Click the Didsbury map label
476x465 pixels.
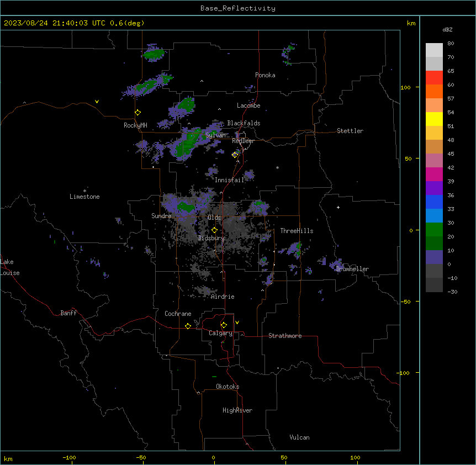(x=211, y=238)
